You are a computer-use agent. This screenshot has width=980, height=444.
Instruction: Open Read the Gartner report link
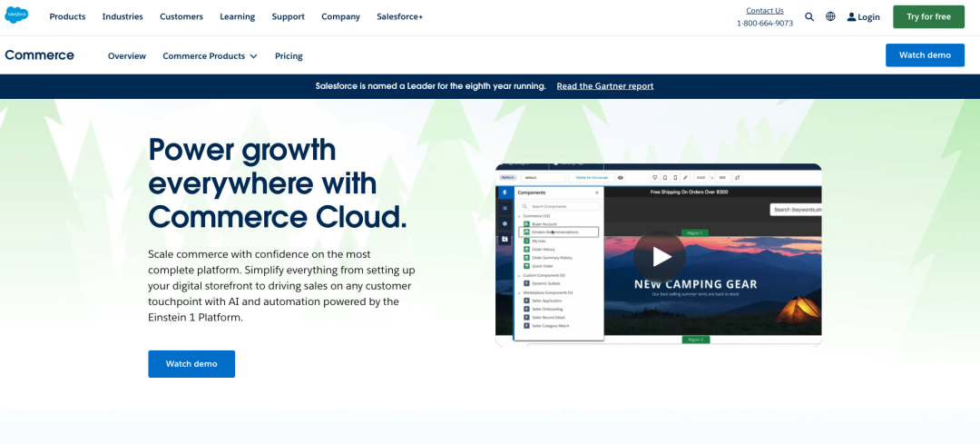pos(605,86)
